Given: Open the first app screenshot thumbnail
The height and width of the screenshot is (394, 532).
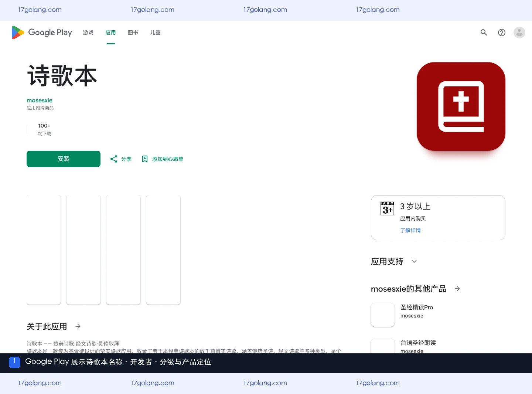Looking at the screenshot, I should [x=44, y=250].
